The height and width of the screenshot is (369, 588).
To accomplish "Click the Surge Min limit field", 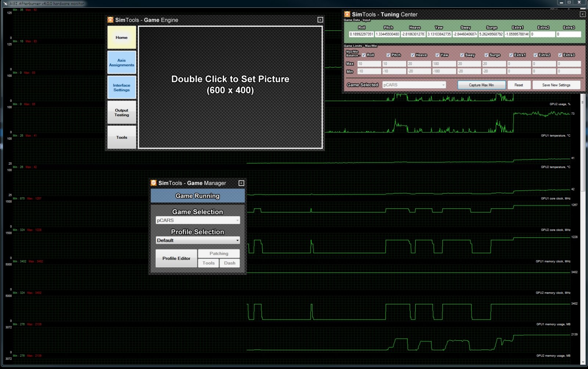I will tap(494, 71).
